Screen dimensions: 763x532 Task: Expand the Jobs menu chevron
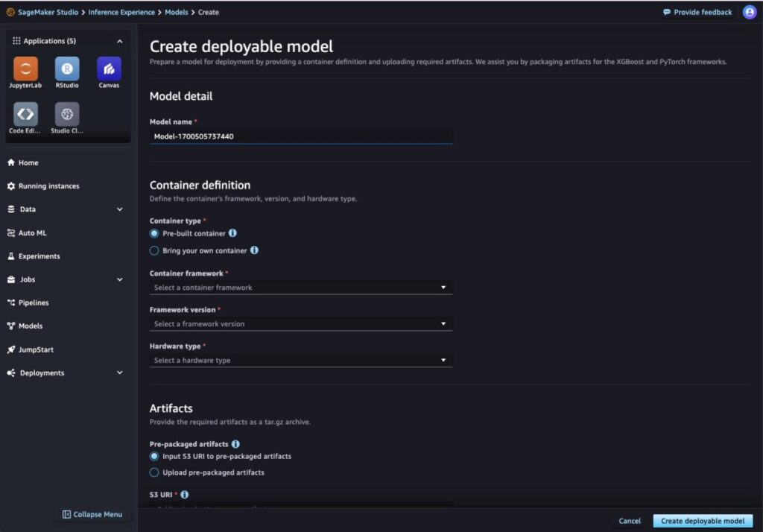click(x=120, y=279)
